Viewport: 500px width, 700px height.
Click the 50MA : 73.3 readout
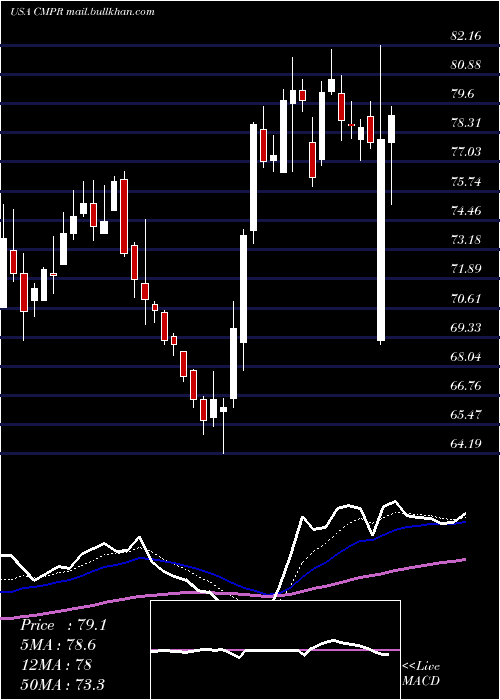pos(62,684)
